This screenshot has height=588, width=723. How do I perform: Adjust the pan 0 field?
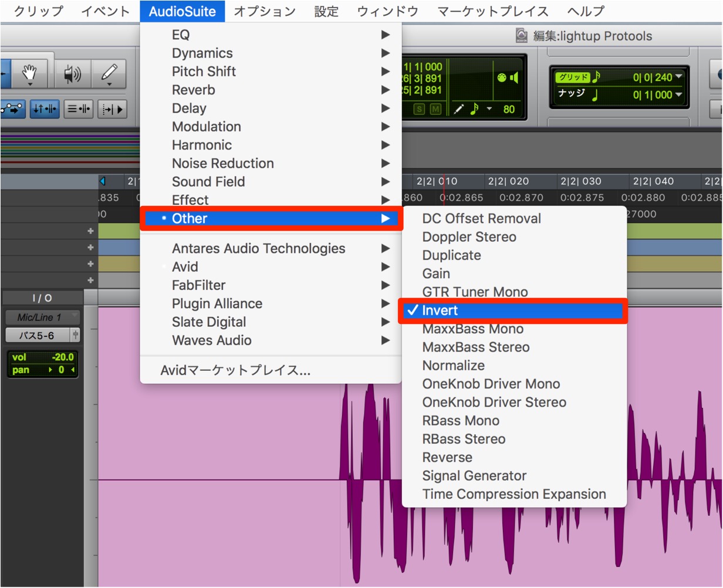[43, 370]
